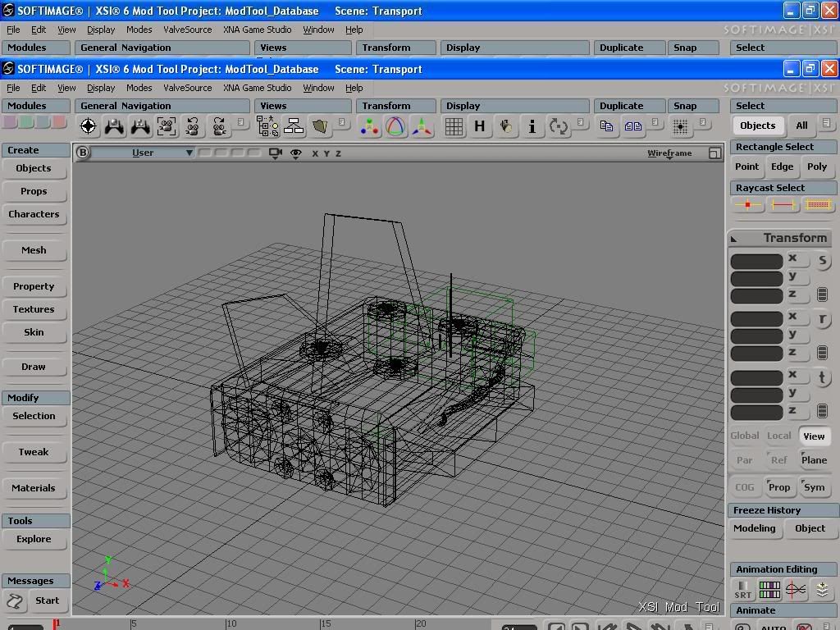The height and width of the screenshot is (630, 840).
Task: Click the Tweak button
Action: tap(34, 452)
